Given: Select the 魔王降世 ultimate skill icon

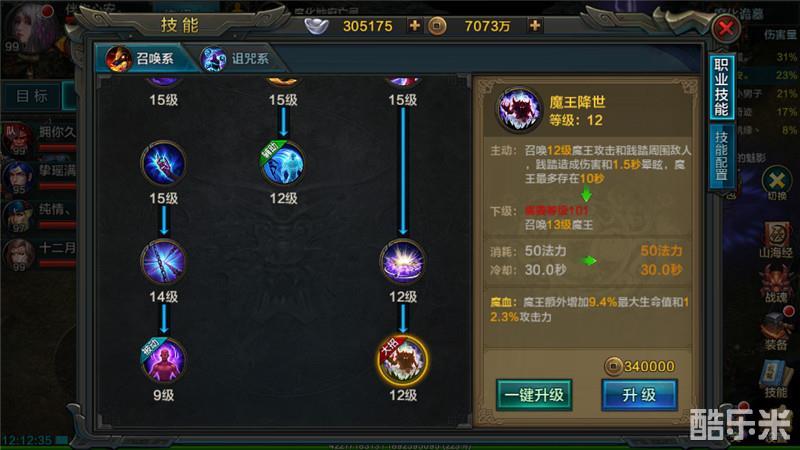Looking at the screenshot, I should (x=403, y=360).
